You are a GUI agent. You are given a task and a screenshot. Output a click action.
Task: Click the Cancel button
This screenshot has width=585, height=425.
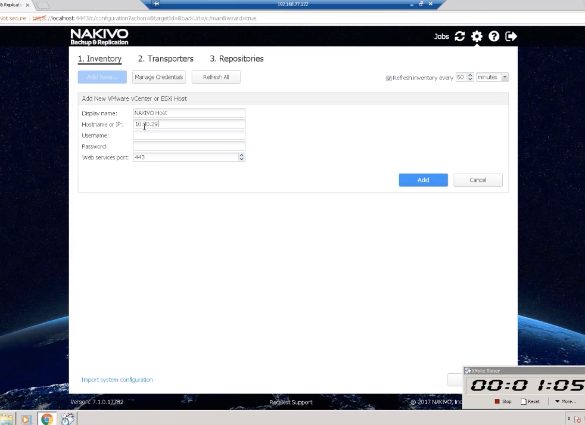(478, 180)
